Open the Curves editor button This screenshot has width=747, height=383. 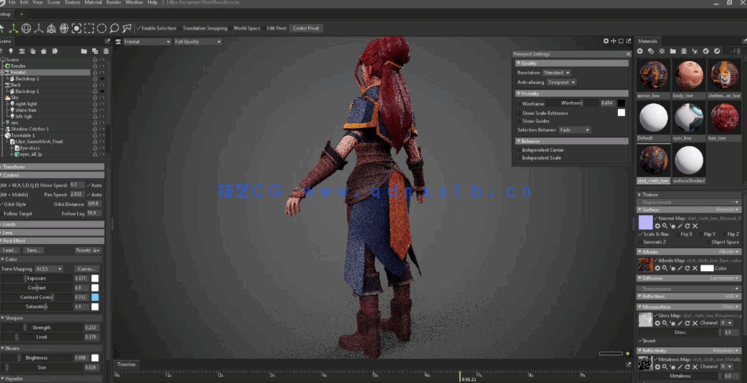86,269
